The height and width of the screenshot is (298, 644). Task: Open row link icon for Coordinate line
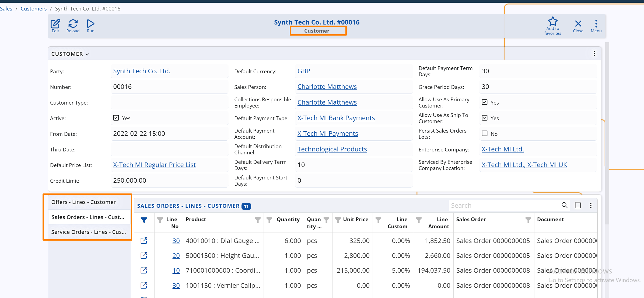coord(144,270)
